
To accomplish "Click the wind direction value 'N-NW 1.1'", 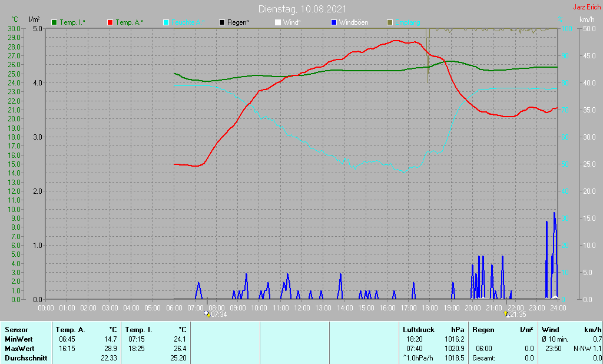I will tap(587, 348).
